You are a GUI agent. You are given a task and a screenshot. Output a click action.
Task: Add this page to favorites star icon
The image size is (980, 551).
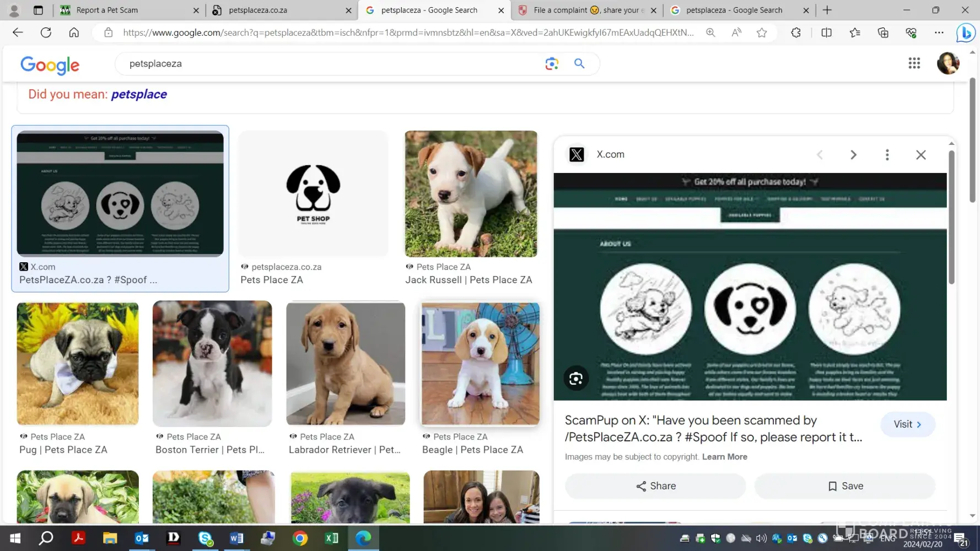[x=762, y=33]
